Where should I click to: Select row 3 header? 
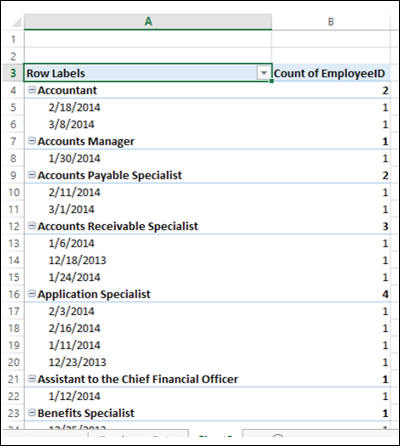click(x=13, y=73)
